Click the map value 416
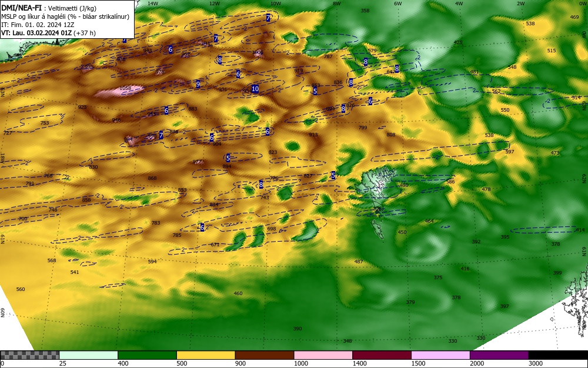The width and height of the screenshot is (588, 368). 465,269
